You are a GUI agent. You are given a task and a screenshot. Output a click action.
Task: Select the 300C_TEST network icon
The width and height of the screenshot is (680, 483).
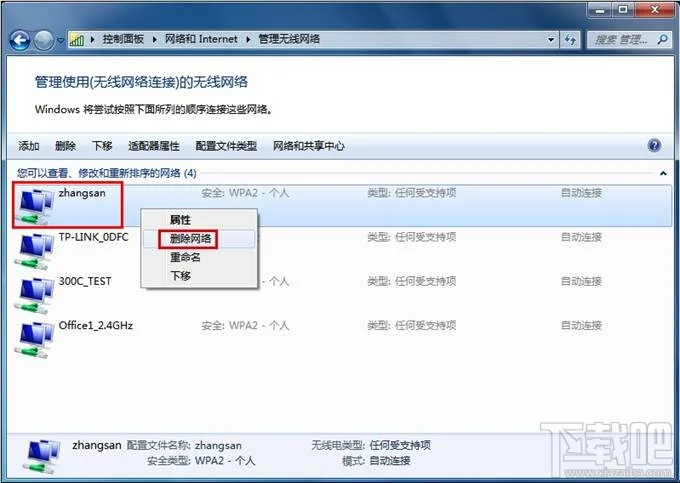(x=35, y=295)
